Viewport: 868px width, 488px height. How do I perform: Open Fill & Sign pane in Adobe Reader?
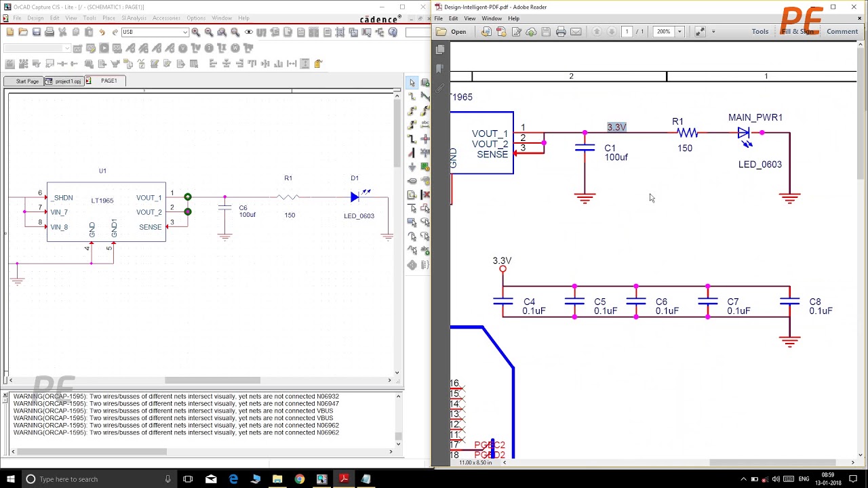(x=797, y=31)
